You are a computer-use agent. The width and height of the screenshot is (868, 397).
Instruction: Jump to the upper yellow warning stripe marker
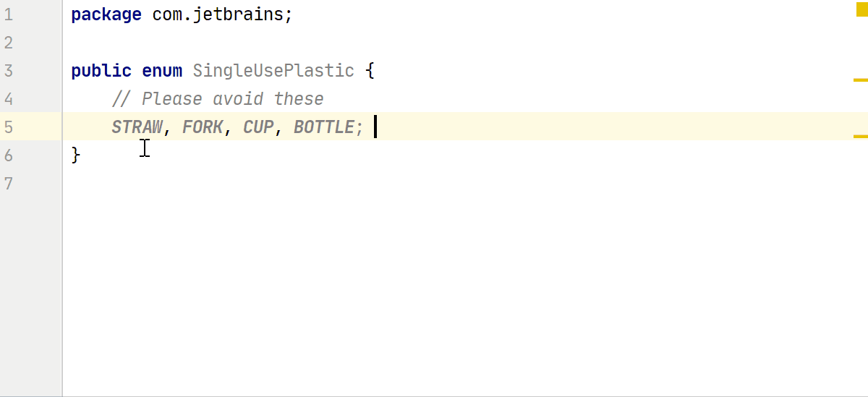click(860, 80)
